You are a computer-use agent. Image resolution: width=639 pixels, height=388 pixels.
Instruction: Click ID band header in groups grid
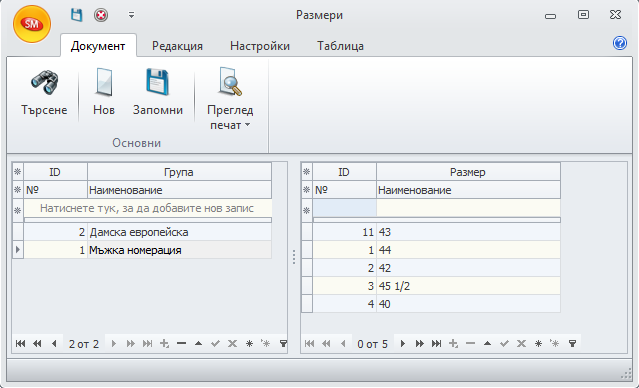[x=55, y=172]
